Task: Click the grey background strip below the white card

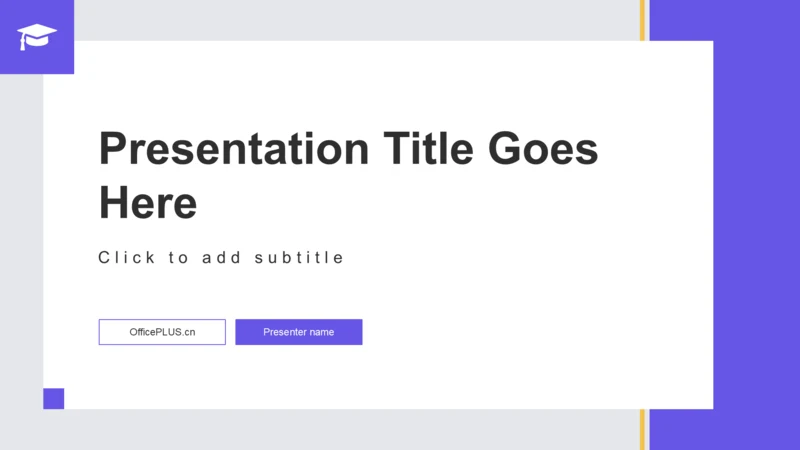Action: (350, 430)
